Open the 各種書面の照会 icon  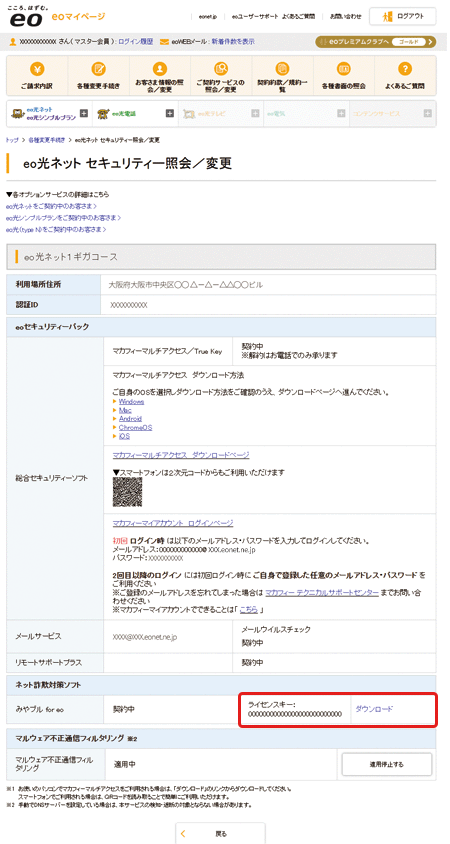[x=343, y=76]
